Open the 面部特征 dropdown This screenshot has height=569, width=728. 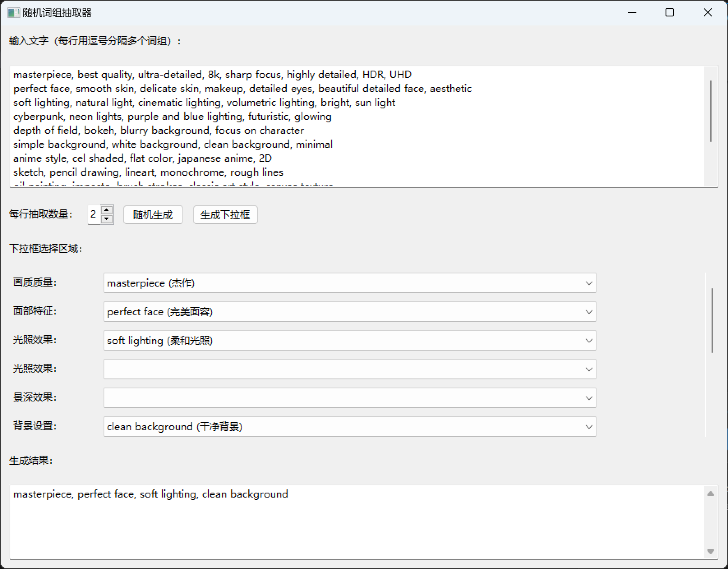click(x=350, y=312)
